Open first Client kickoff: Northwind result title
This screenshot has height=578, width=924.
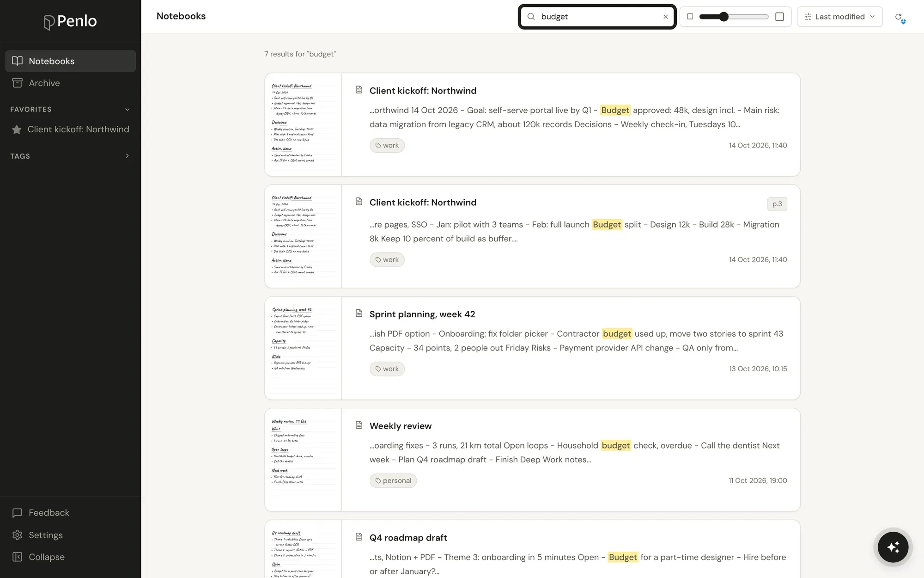pos(423,91)
